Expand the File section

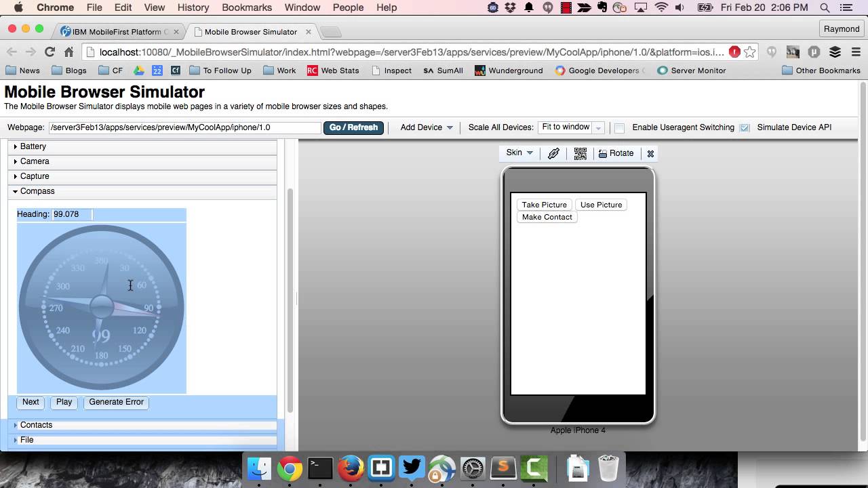pyautogui.click(x=142, y=440)
